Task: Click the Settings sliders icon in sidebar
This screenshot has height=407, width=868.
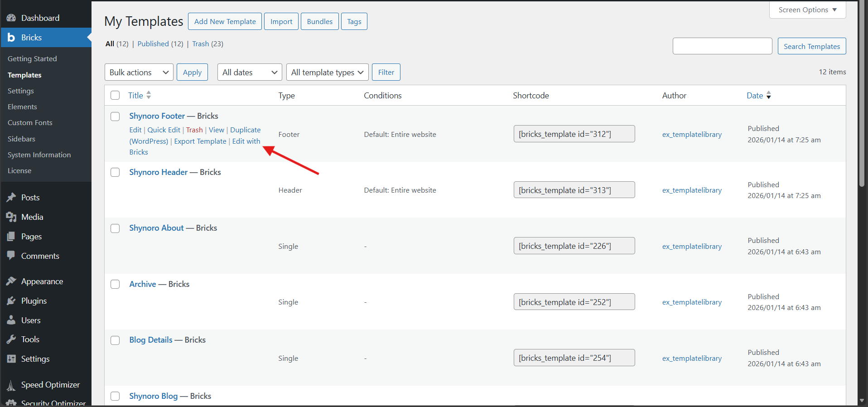Action: click(11, 359)
